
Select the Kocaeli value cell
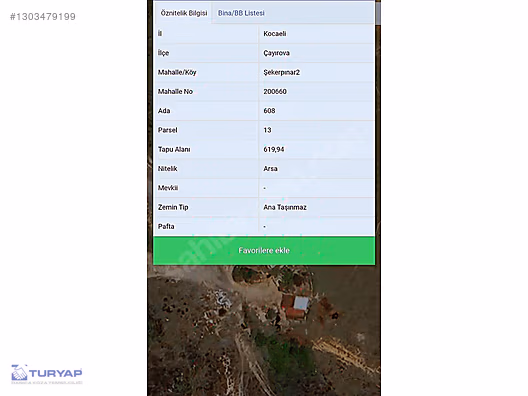tap(275, 34)
